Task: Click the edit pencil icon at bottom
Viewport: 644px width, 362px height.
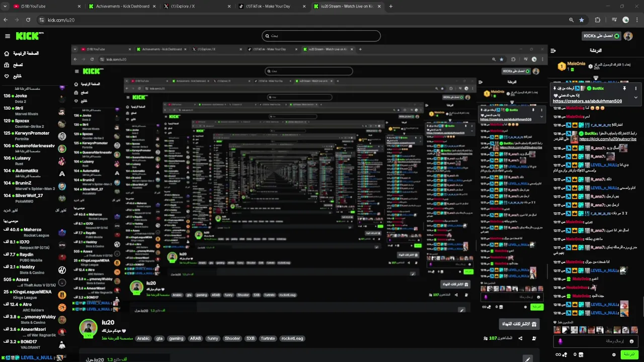Action: [x=527, y=359]
